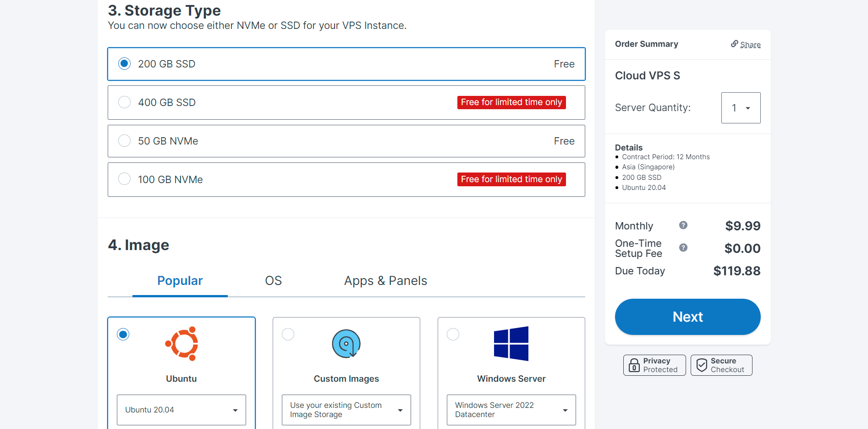Viewport: 868px width, 429px height.
Task: Click help icon next to One-Time Setup Fee
Action: coord(683,248)
